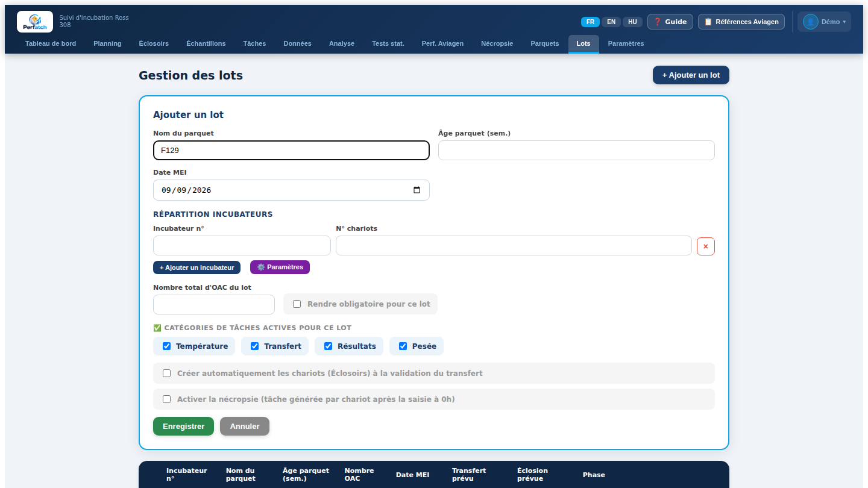The image size is (868, 488).
Task: Select the Tâches tab
Action: tap(254, 43)
